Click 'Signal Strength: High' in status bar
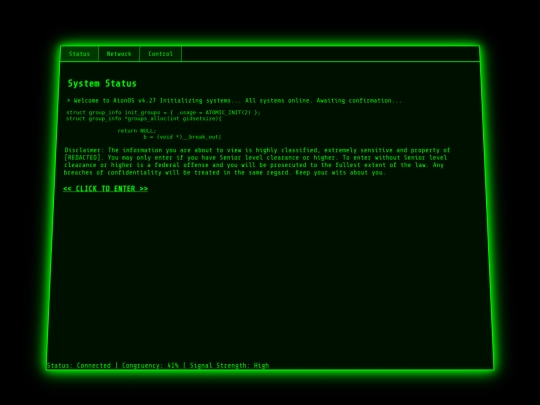Screen dimensions: 540x405 (x=229, y=365)
